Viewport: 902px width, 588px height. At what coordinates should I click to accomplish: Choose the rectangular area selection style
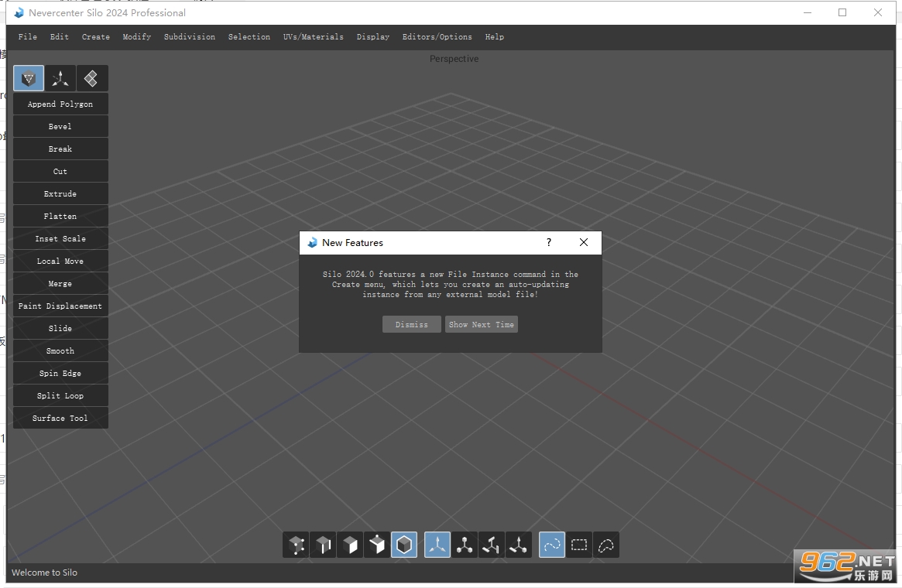(x=578, y=545)
